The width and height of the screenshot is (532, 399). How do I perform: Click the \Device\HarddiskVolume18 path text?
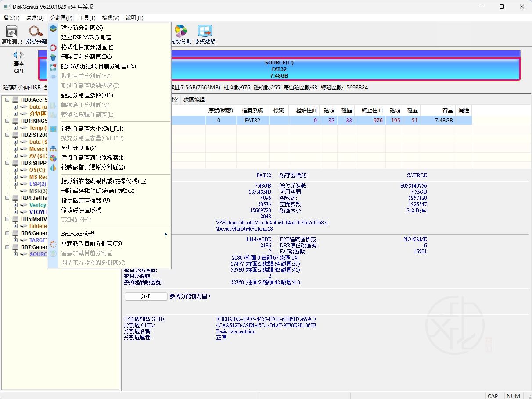coord(244,229)
